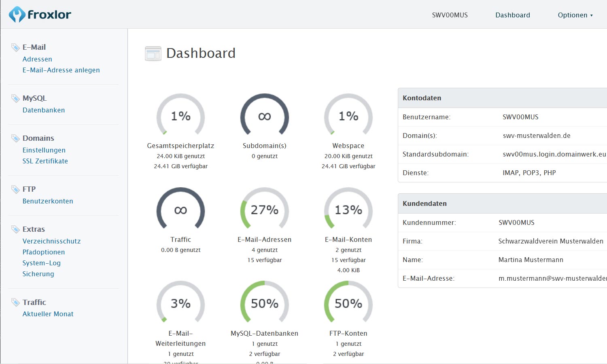The height and width of the screenshot is (364, 607).
Task: Click the E-Mail sidebar heading
Action: (34, 47)
